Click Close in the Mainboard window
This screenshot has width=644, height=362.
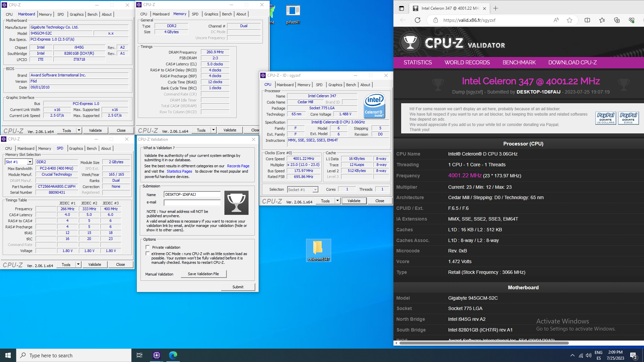121,130
